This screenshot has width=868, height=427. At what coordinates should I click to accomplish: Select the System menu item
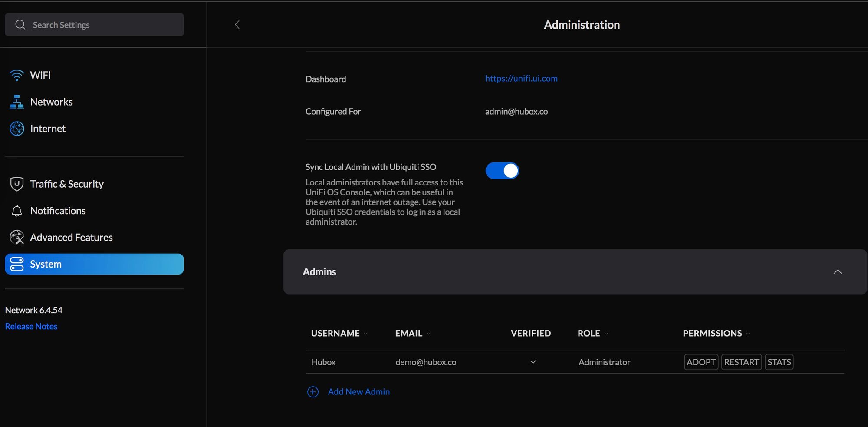tap(94, 264)
